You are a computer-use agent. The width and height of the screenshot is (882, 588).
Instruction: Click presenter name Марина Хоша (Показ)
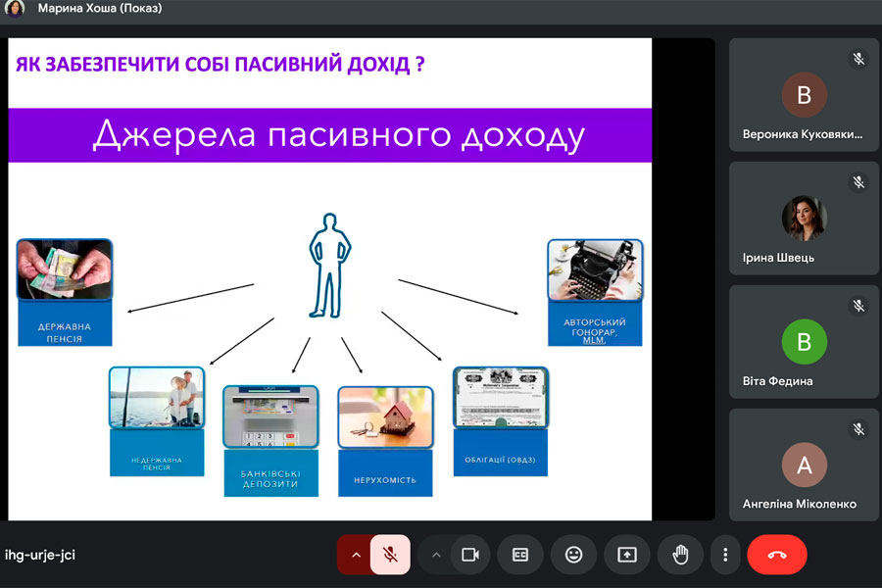click(x=100, y=9)
